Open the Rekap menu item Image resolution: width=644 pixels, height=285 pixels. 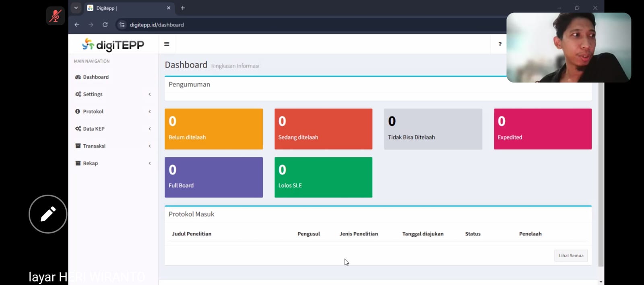(91, 163)
